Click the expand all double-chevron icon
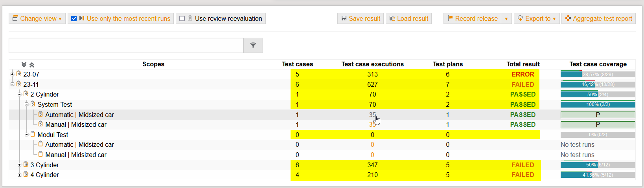 [x=24, y=65]
